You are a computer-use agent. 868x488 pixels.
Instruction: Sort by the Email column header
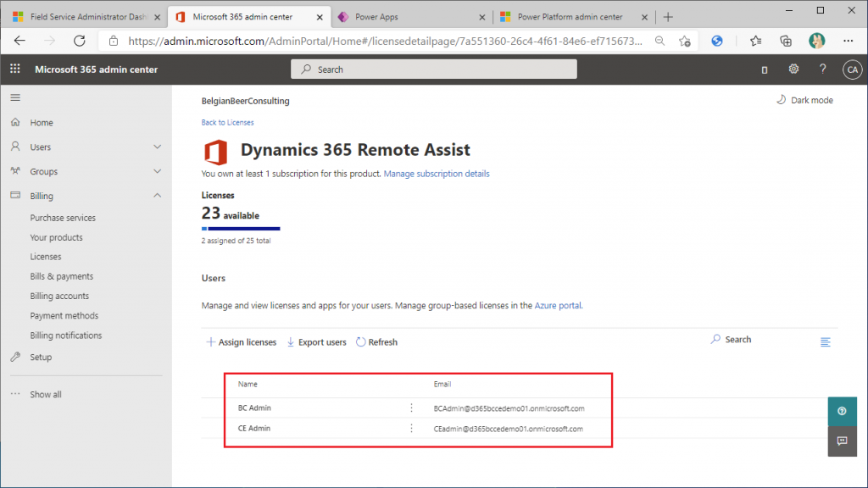[442, 384]
